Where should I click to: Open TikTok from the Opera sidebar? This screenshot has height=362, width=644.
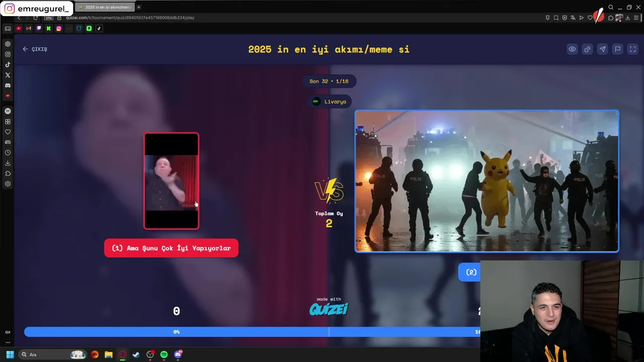(x=8, y=64)
